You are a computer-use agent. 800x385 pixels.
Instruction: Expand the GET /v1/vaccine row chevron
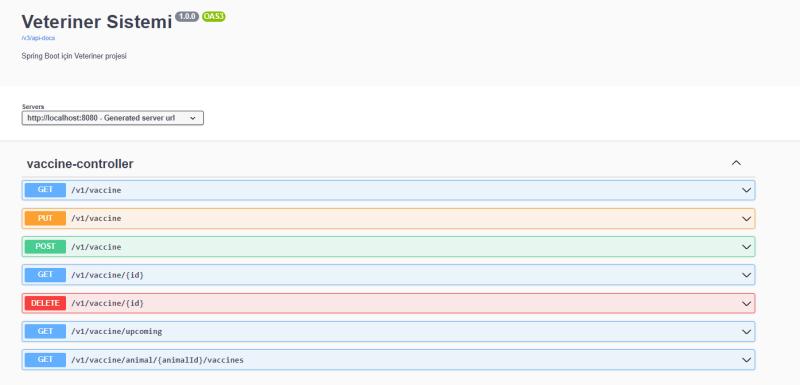[x=746, y=190]
